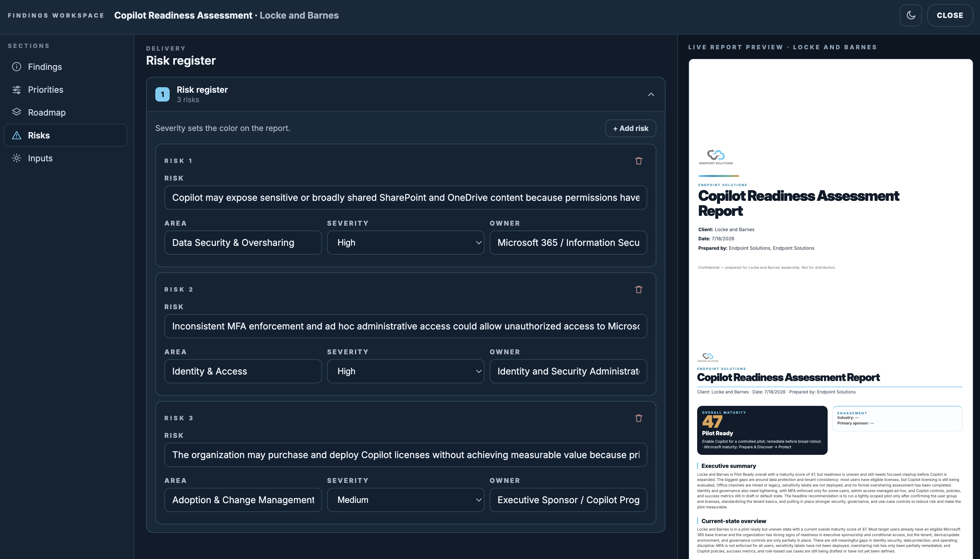Click the Endpoint Solutions logo on cover page
Image resolution: width=980 pixels, height=559 pixels.
point(716,157)
